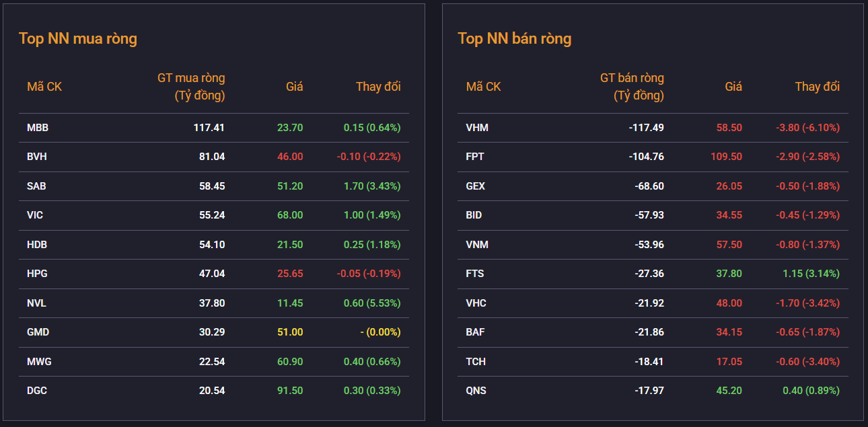Click change value -3.80 (-6.10%)

click(x=807, y=127)
